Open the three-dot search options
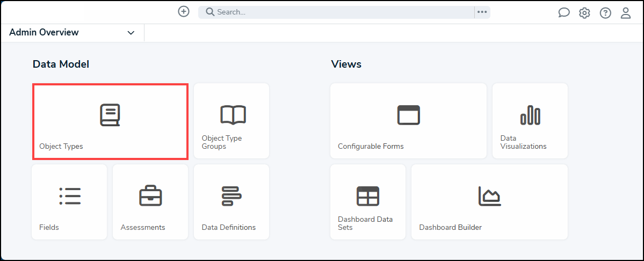Screen dimensions: 644x261 point(482,12)
